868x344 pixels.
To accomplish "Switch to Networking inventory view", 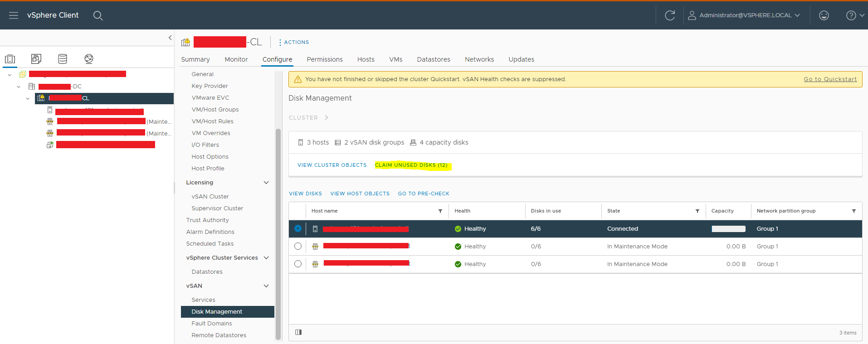I will click(89, 59).
